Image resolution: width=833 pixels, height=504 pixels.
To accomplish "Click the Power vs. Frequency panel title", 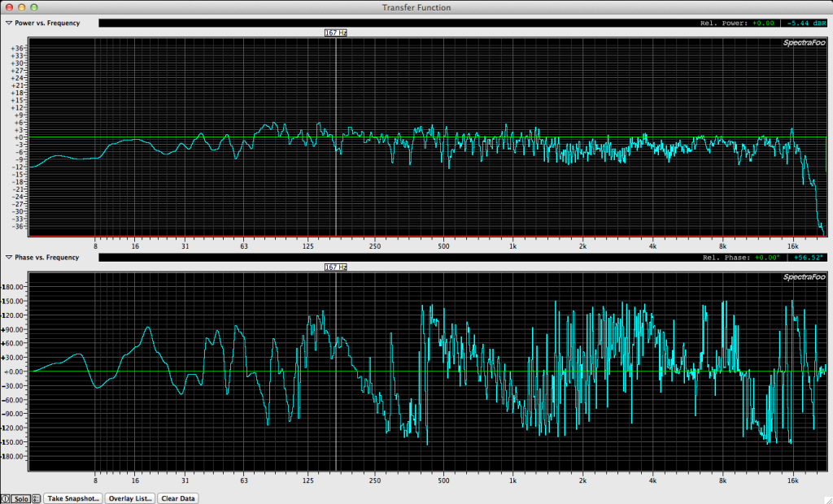I will tap(47, 23).
